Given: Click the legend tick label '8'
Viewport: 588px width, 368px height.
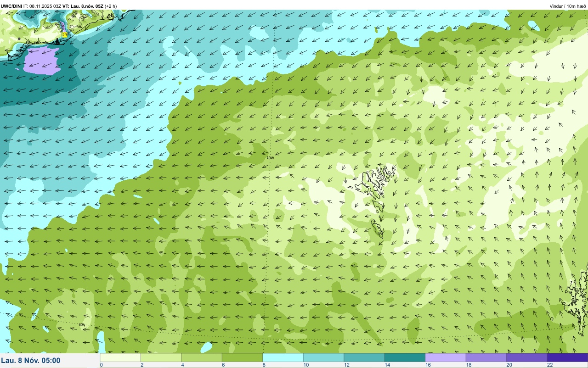Looking at the screenshot, I should point(264,365).
